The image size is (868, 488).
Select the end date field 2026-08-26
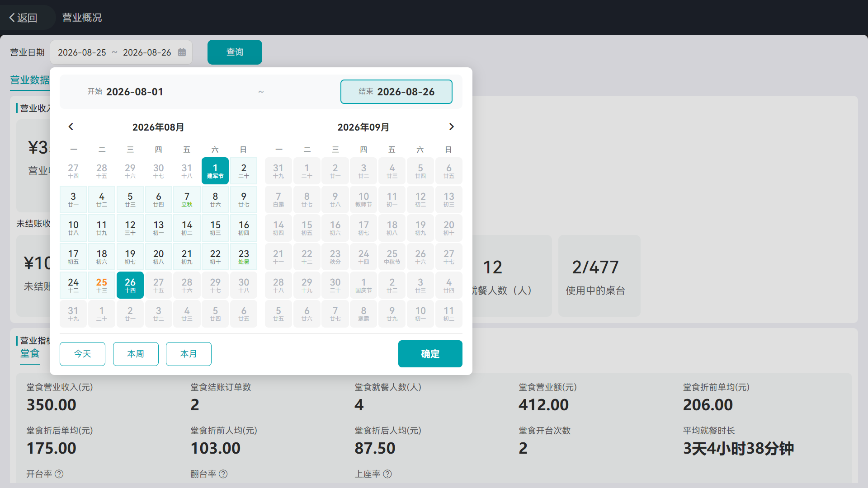pos(396,92)
